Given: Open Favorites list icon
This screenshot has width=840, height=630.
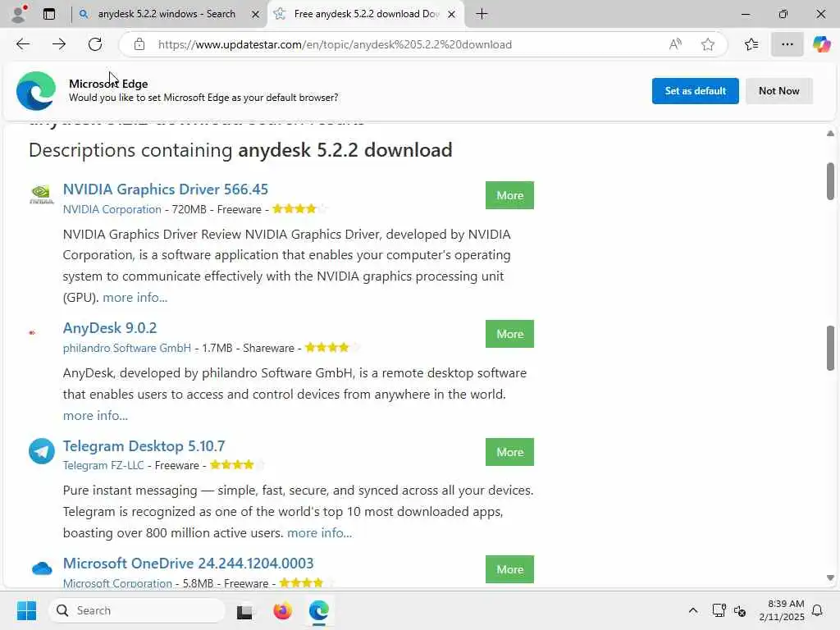Looking at the screenshot, I should (751, 44).
